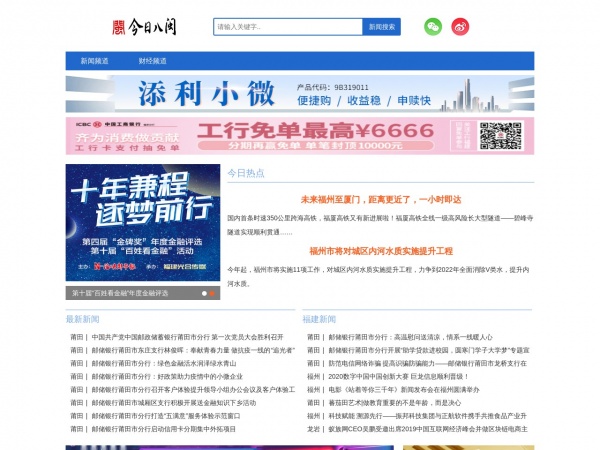Open article 2020数字中国创新大赛 巨龙信息顺利晋级
600x450 pixels.
pyautogui.click(x=398, y=377)
